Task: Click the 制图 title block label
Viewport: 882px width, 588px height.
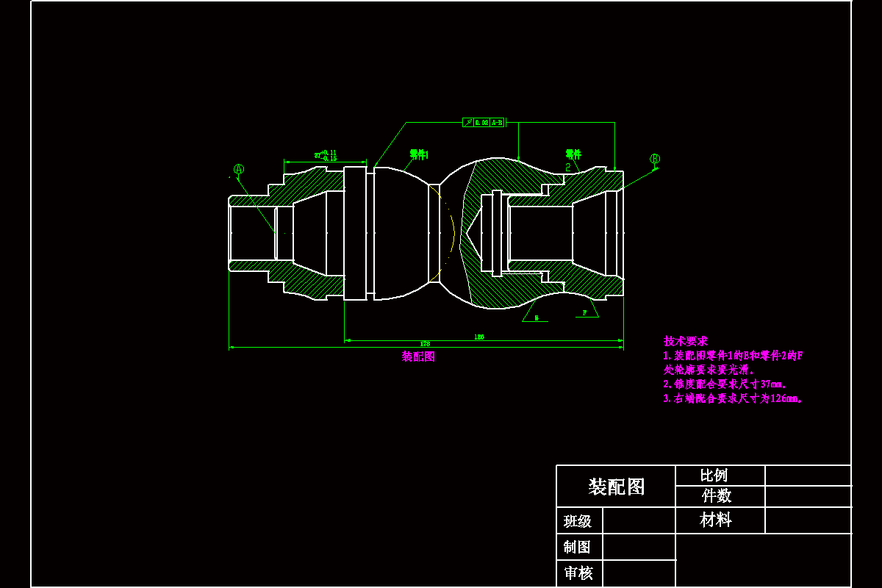Action: tap(578, 548)
